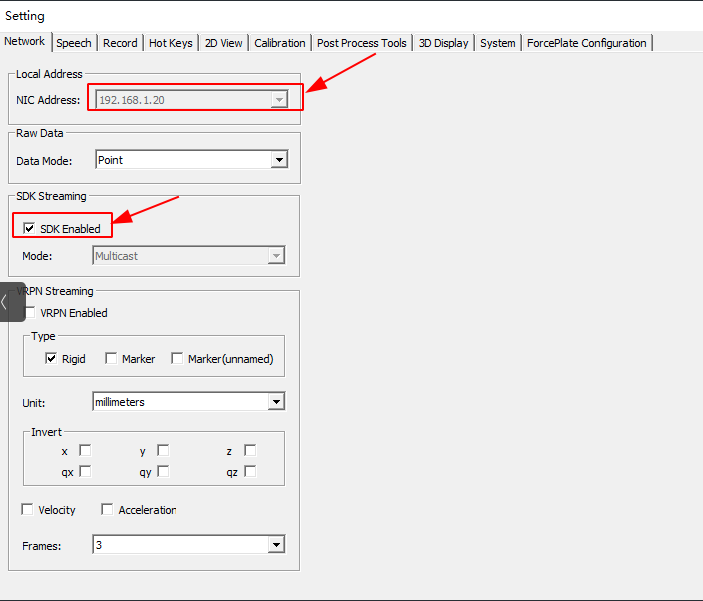Uncheck the Rigid type checkbox
Viewport: 703px width, 601px height.
click(51, 359)
